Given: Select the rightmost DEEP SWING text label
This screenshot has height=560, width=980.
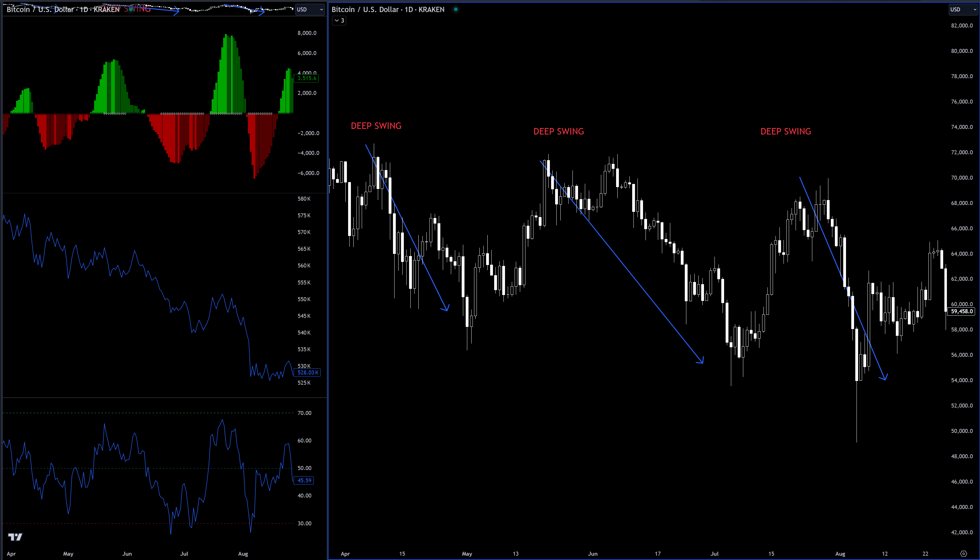Looking at the screenshot, I should (x=785, y=131).
